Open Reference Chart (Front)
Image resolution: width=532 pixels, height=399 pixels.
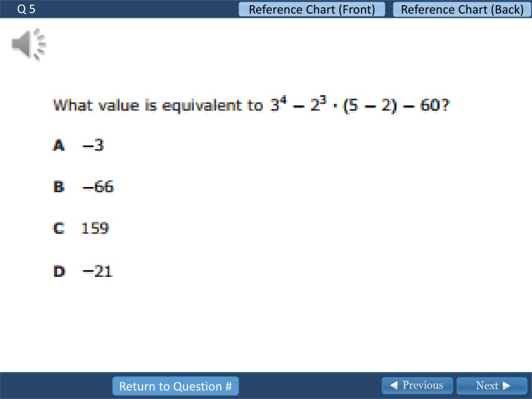pyautogui.click(x=312, y=9)
